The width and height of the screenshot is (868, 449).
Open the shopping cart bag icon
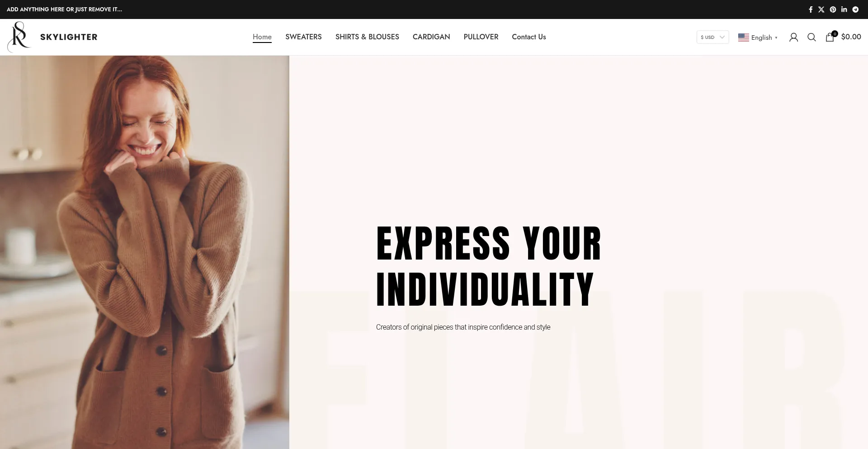(x=830, y=37)
